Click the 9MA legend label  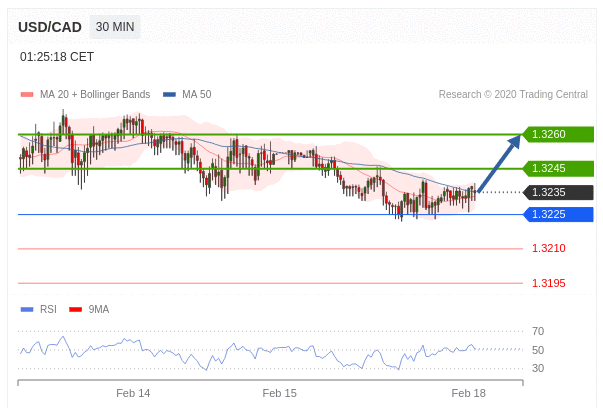[99, 309]
